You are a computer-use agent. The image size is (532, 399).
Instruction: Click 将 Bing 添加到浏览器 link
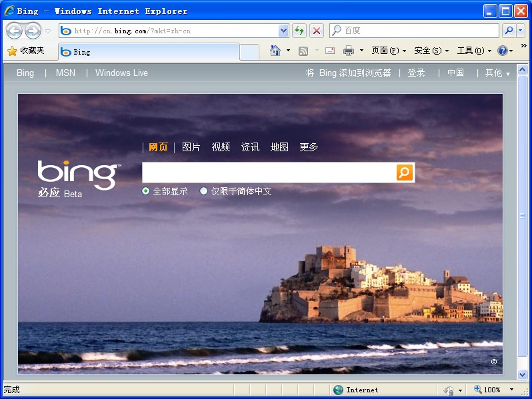tap(349, 73)
